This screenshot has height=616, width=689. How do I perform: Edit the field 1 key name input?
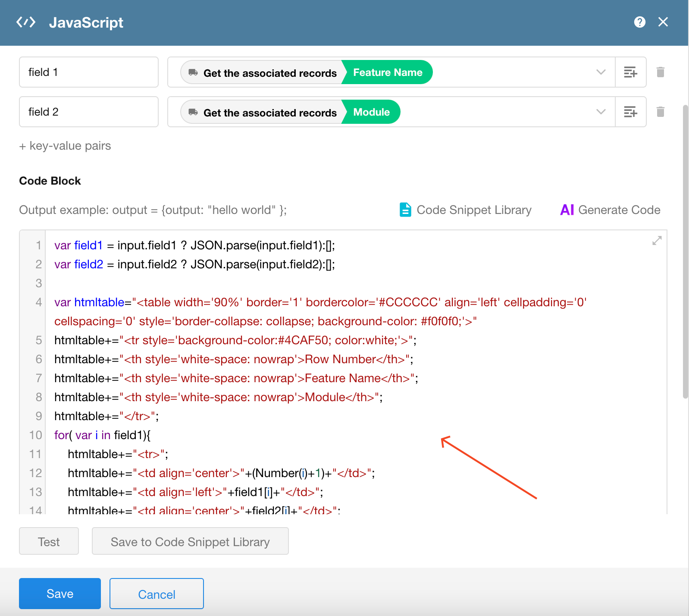point(89,72)
